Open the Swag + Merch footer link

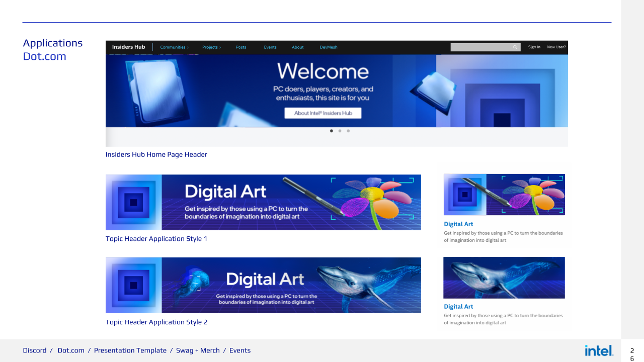point(198,350)
